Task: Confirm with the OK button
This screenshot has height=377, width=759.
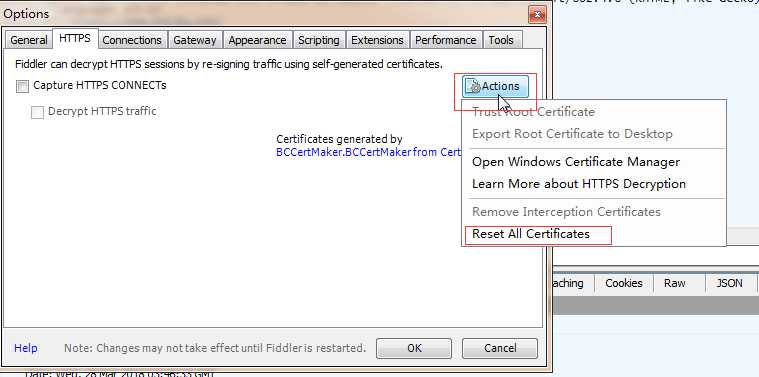Action: pyautogui.click(x=414, y=348)
